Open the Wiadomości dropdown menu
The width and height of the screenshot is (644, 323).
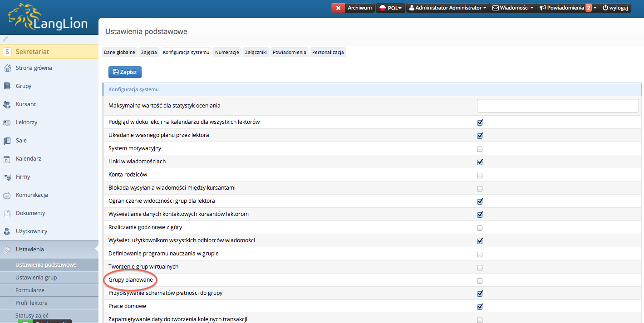(513, 8)
